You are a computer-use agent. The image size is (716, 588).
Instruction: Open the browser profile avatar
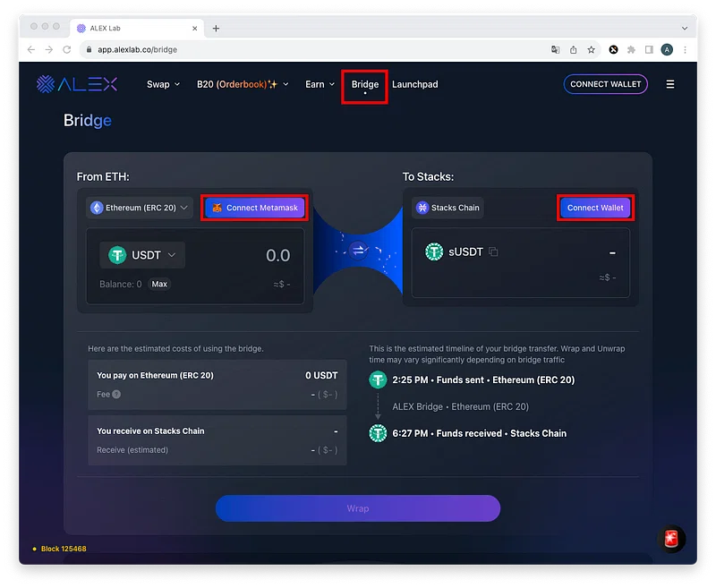pyautogui.click(x=667, y=49)
